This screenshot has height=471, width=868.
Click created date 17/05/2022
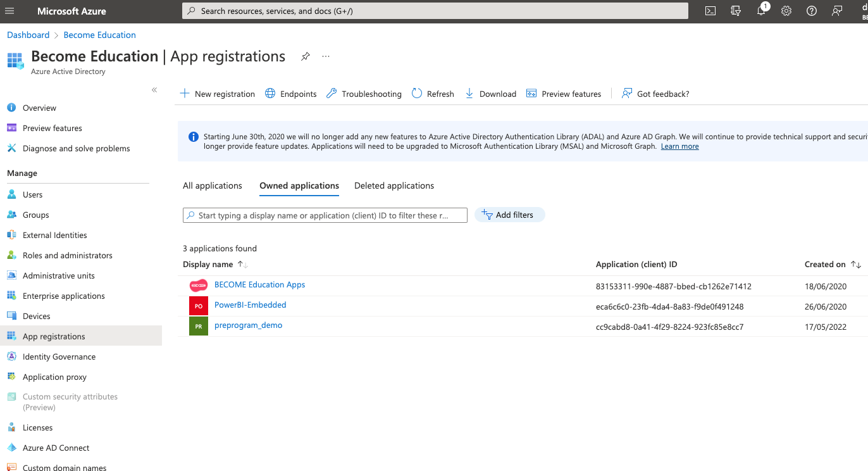tap(826, 327)
